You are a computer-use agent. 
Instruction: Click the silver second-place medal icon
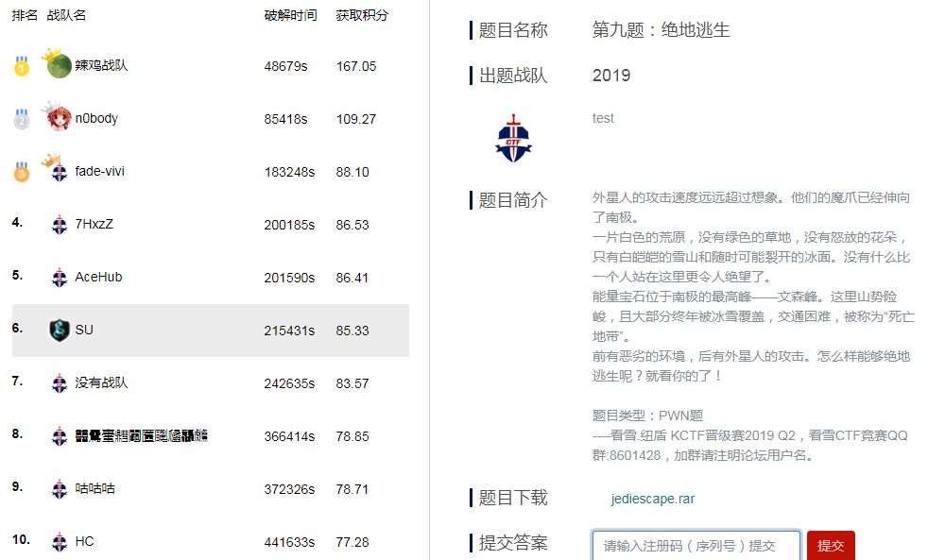22,119
